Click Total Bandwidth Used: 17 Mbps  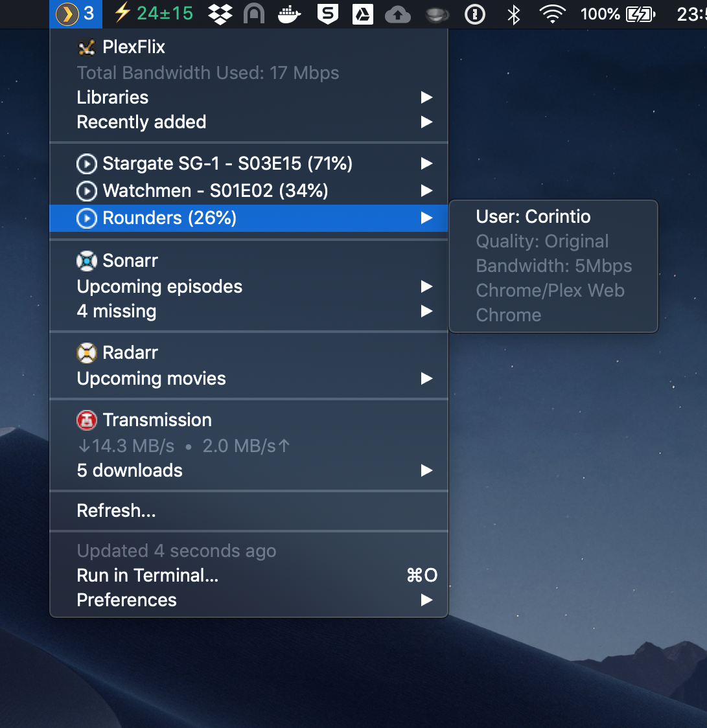(208, 73)
